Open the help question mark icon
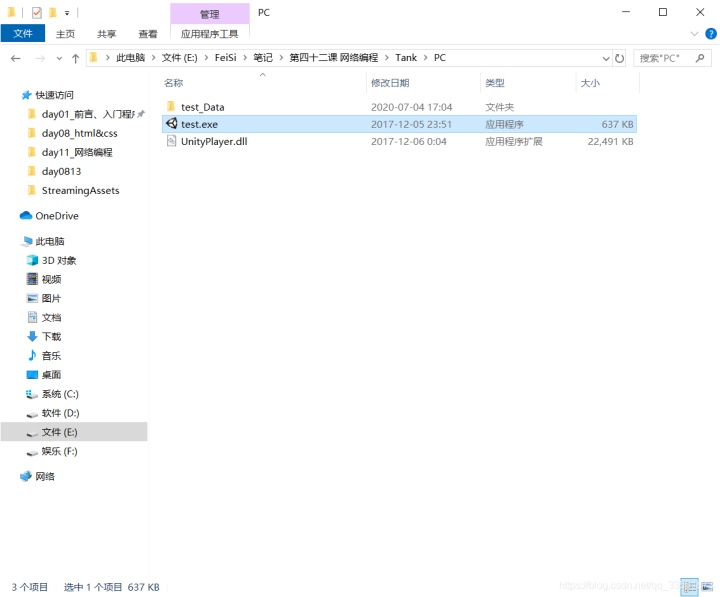720x597 pixels. click(x=710, y=34)
